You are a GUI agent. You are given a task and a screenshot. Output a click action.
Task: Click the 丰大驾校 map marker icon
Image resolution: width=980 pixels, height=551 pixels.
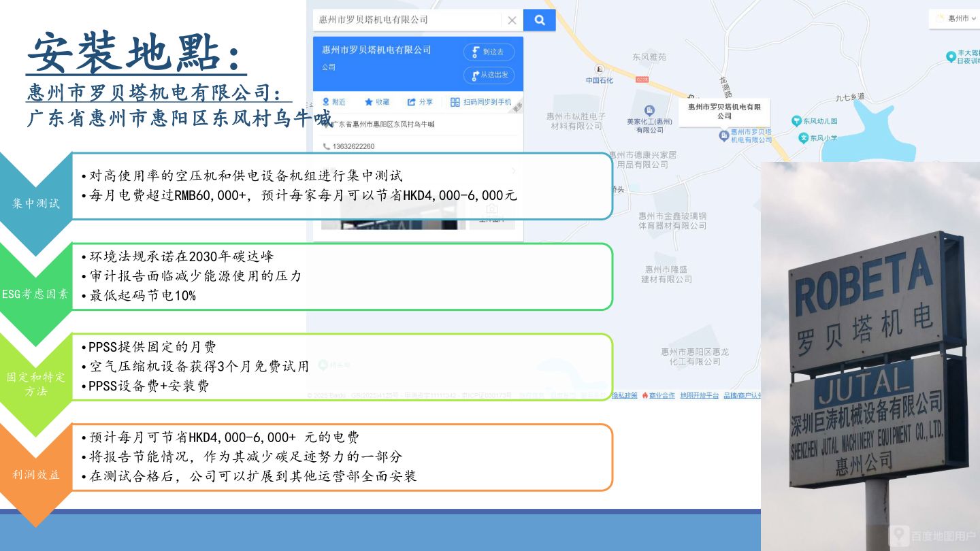pos(951,56)
